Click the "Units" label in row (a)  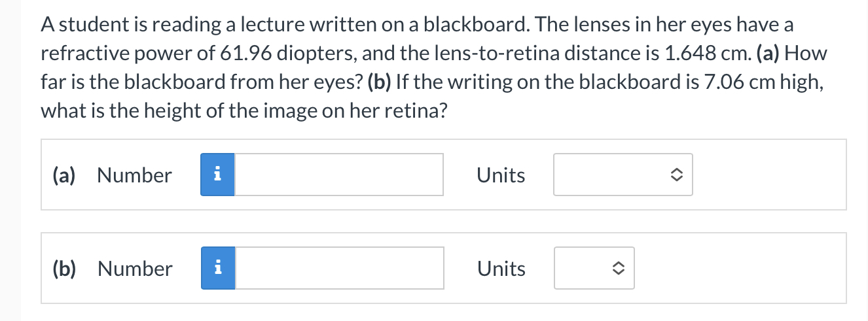501,175
